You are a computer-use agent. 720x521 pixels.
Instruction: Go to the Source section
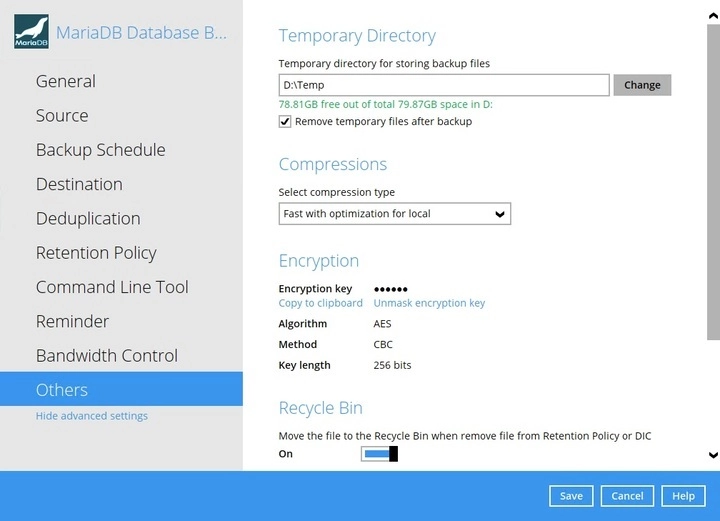pyautogui.click(x=62, y=116)
